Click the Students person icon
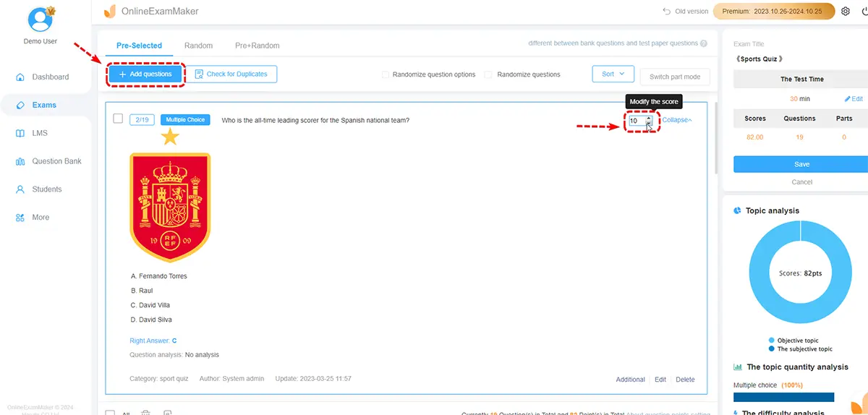The height and width of the screenshot is (415, 868). coord(20,189)
